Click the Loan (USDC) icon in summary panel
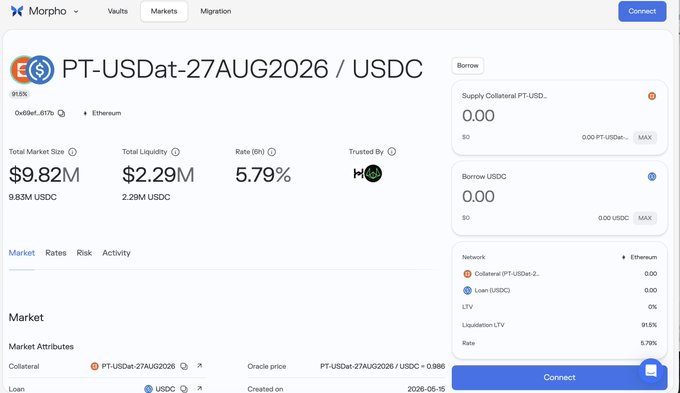Screen dimensions: 680x393 point(468,290)
